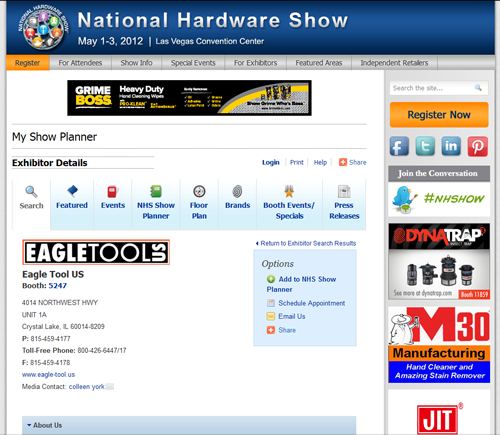Click the Email Us envelope icon
500x435 pixels.
(271, 316)
